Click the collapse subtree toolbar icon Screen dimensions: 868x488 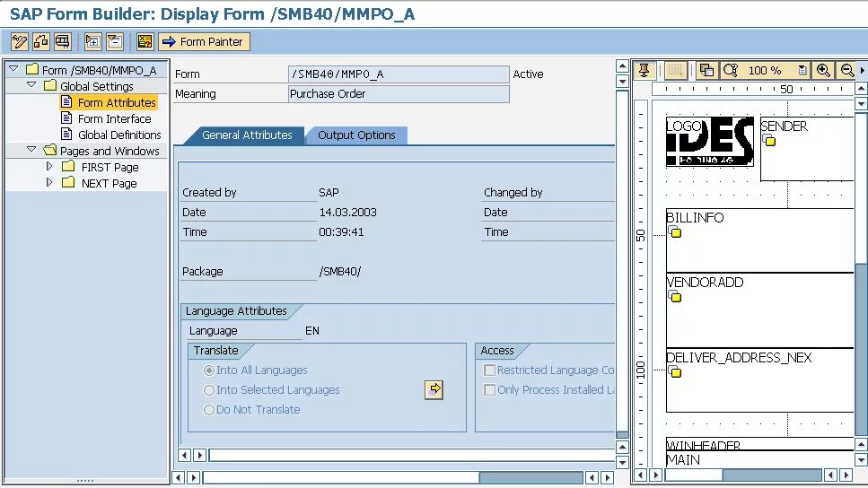(115, 41)
